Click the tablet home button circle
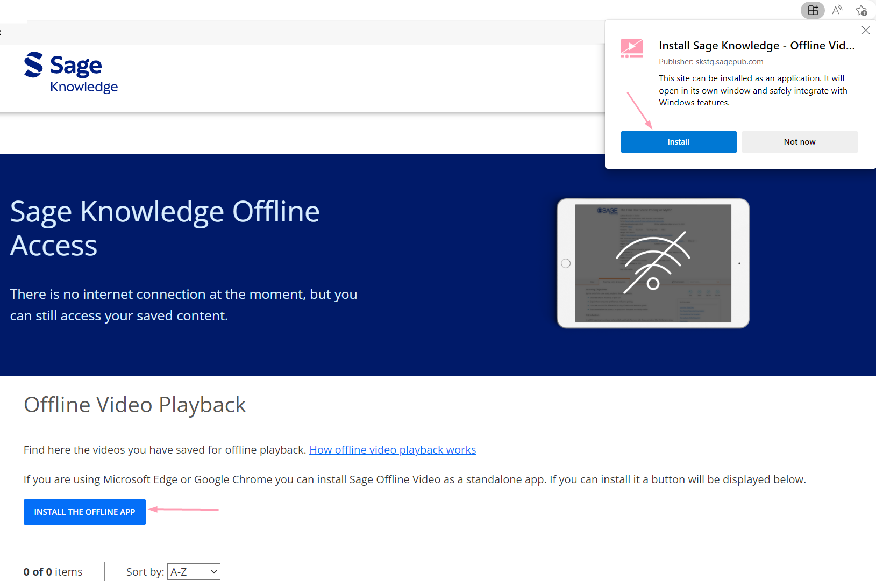The image size is (876, 588). pyautogui.click(x=566, y=263)
